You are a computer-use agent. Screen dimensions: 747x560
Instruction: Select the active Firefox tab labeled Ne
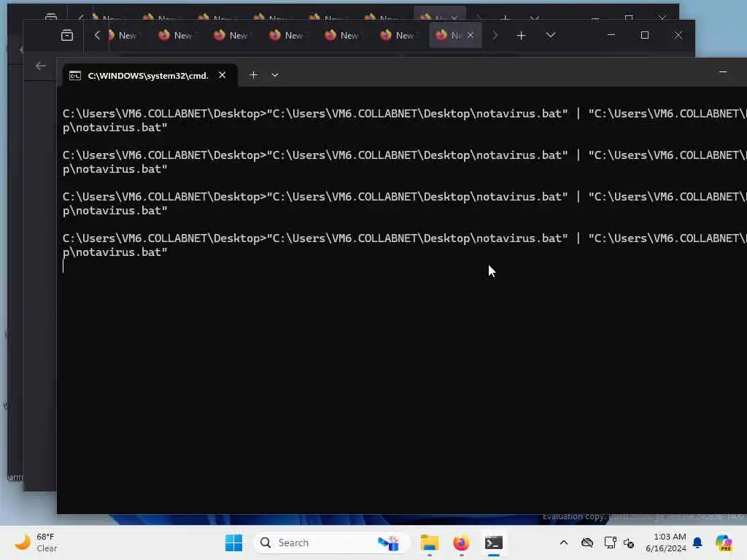tap(455, 35)
